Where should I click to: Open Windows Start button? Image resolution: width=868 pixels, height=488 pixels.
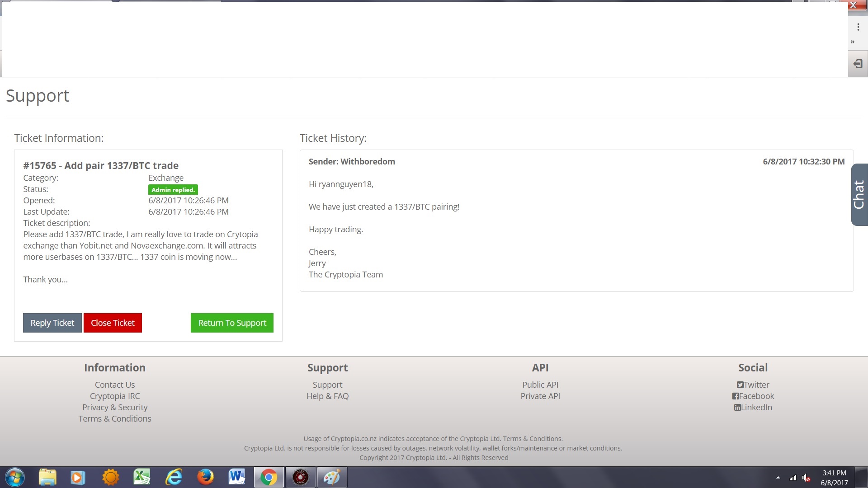[14, 477]
